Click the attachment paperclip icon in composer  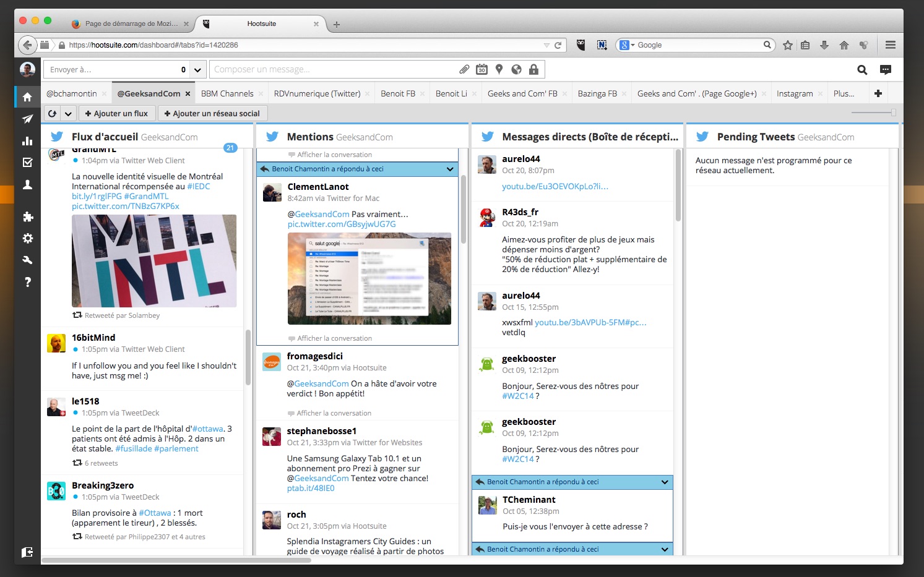point(464,69)
